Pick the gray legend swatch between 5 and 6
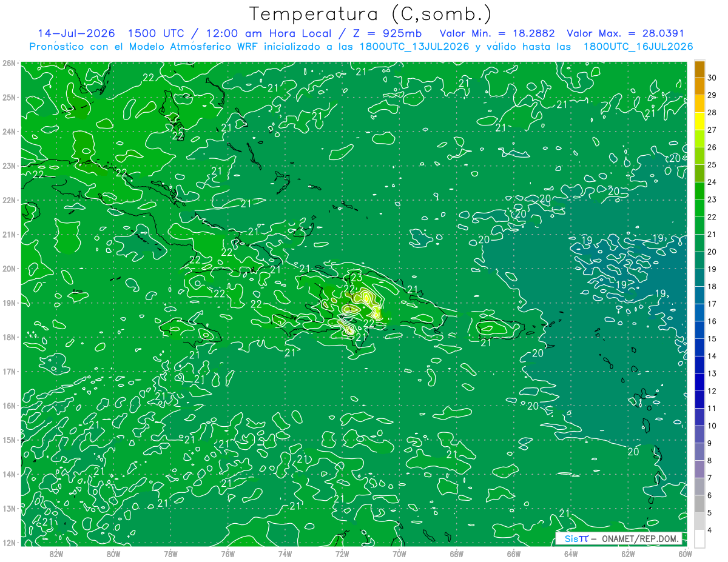 point(699,504)
